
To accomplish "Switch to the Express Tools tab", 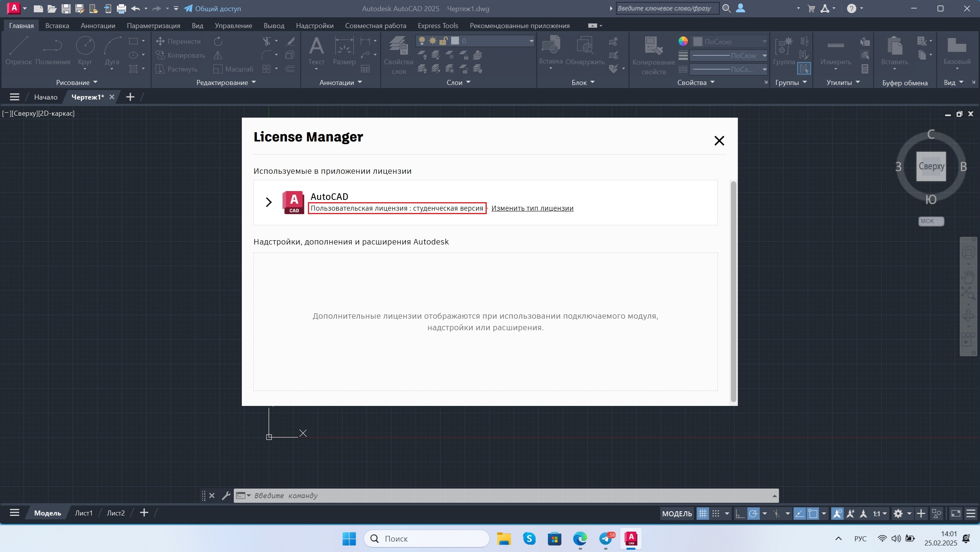I will click(x=438, y=25).
